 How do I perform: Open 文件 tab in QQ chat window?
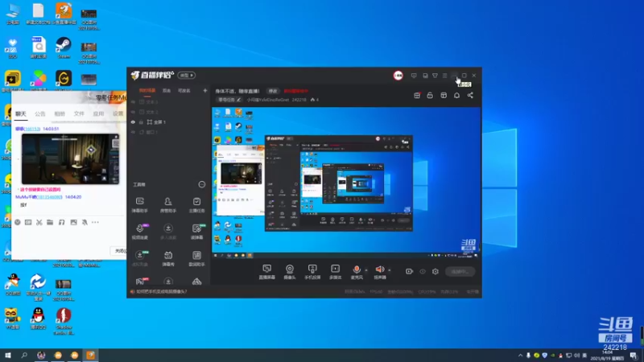coord(79,113)
